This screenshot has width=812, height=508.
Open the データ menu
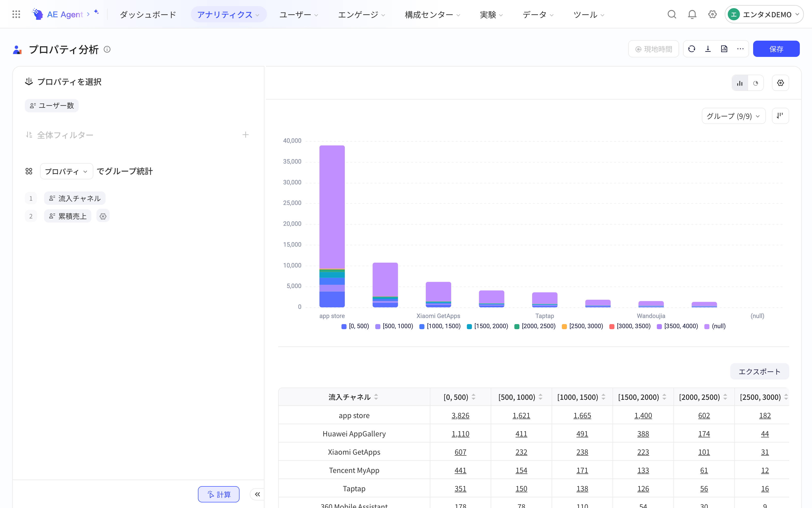click(538, 14)
